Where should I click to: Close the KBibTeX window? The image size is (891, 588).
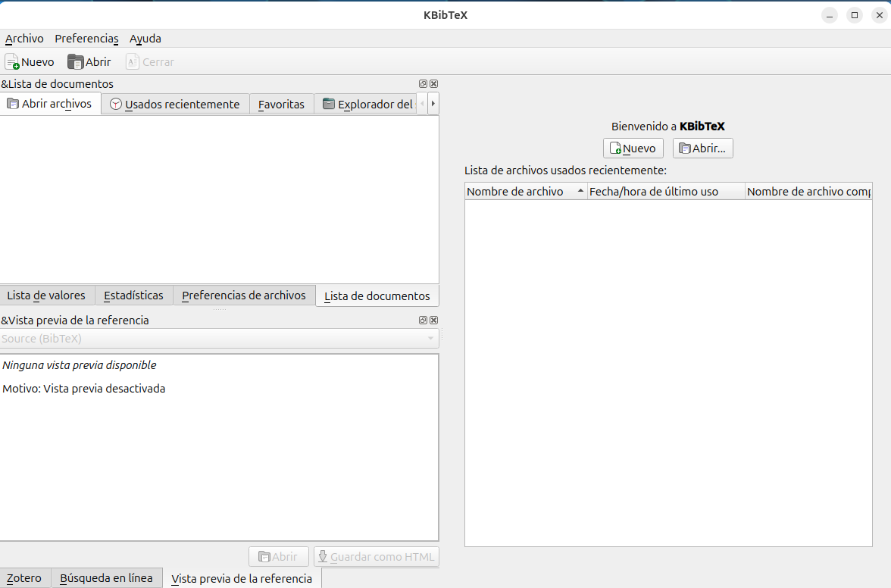880,15
